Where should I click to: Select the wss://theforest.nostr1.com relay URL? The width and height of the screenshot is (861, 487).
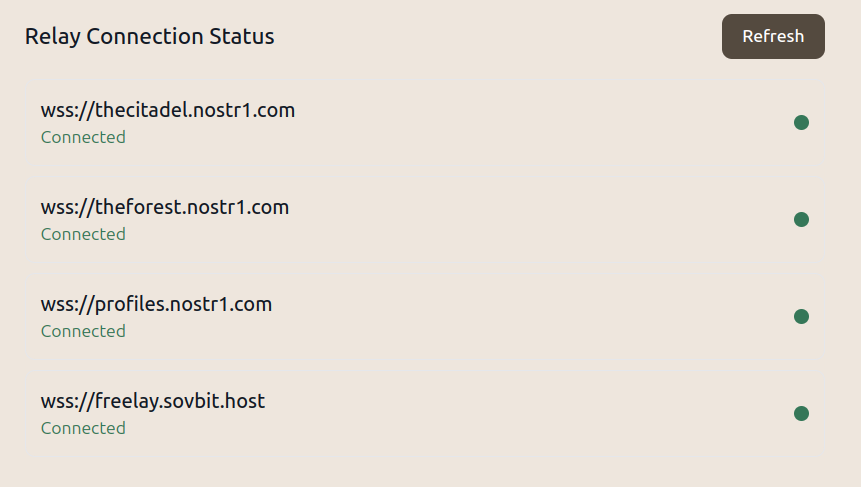165,208
